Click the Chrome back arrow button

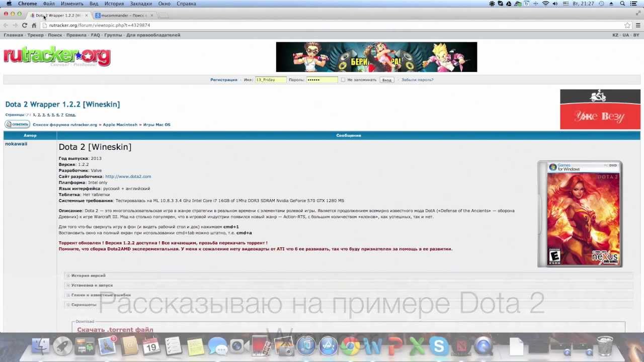(x=6, y=25)
